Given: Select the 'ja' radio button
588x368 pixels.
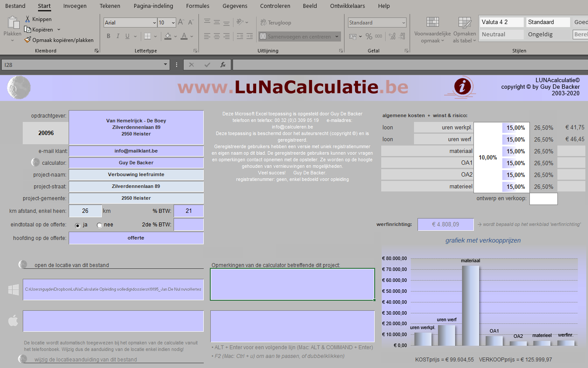Looking at the screenshot, I should 78,225.
